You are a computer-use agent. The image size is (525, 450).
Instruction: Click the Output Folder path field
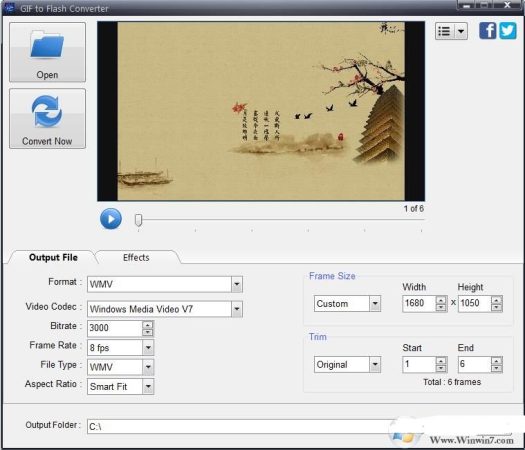pyautogui.click(x=239, y=426)
